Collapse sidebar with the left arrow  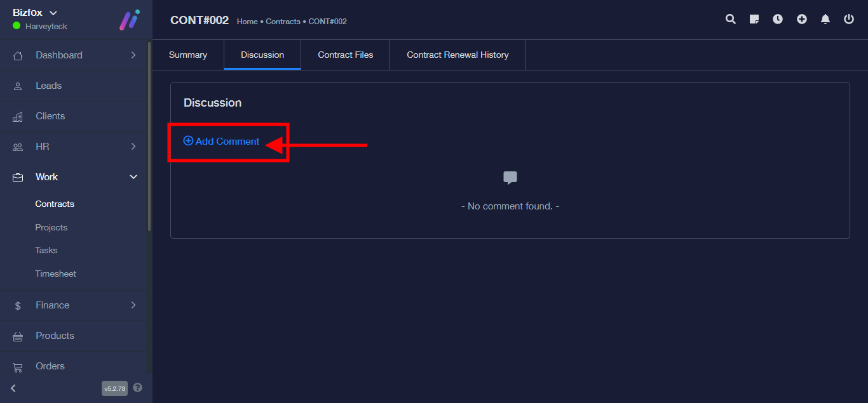[x=13, y=388]
